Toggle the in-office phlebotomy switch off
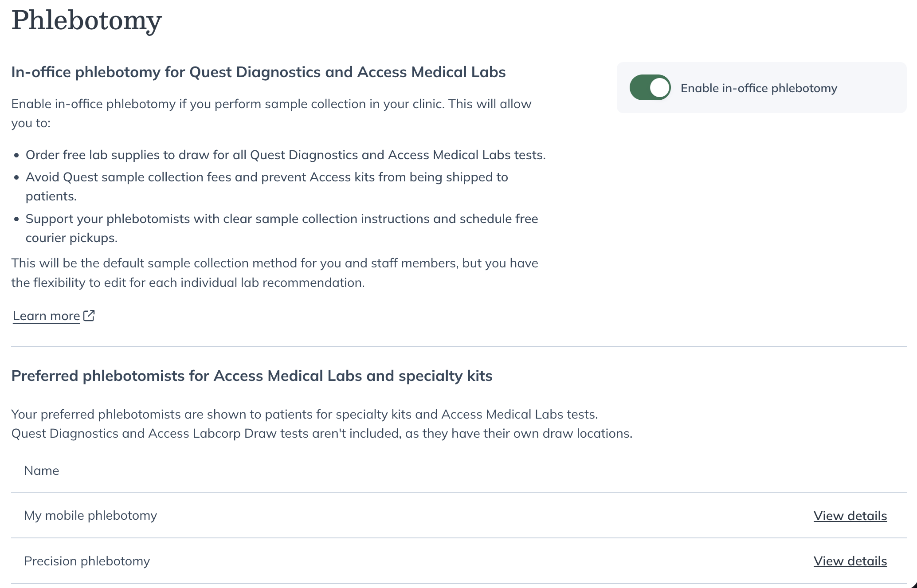917x588 pixels. [x=650, y=88]
